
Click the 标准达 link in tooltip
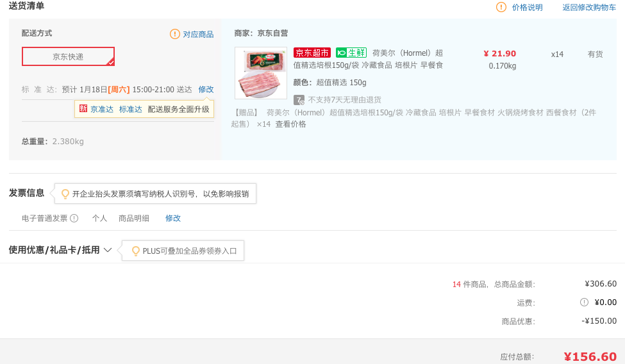[130, 109]
